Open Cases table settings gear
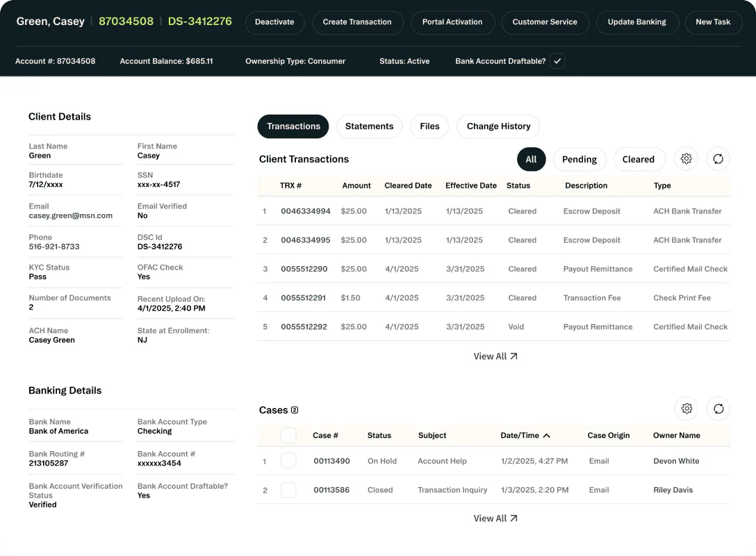Screen dimensions: 756x556 687,409
